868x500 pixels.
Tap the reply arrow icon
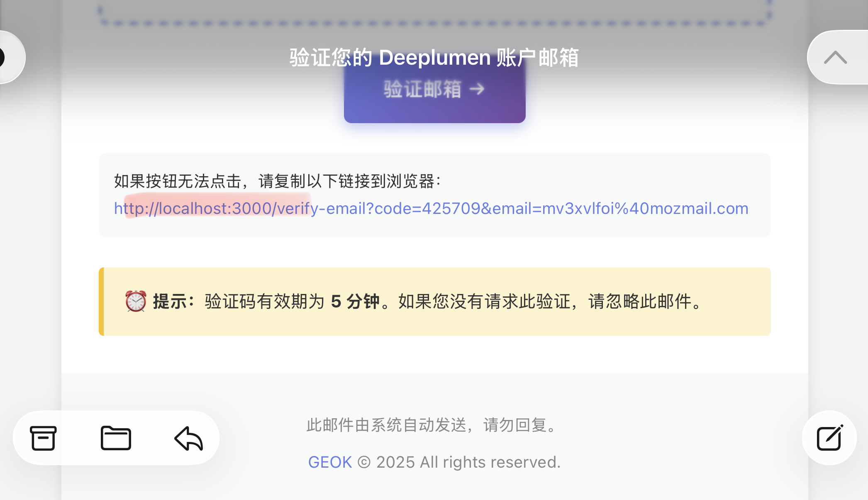point(188,438)
